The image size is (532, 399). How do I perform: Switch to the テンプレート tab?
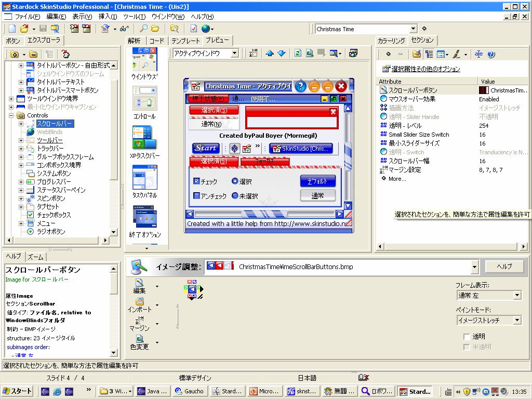click(x=185, y=41)
